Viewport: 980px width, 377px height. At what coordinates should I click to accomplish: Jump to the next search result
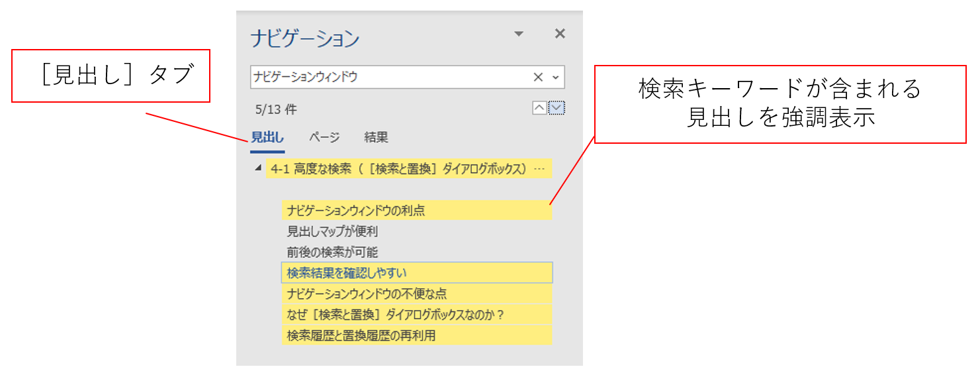(x=557, y=109)
